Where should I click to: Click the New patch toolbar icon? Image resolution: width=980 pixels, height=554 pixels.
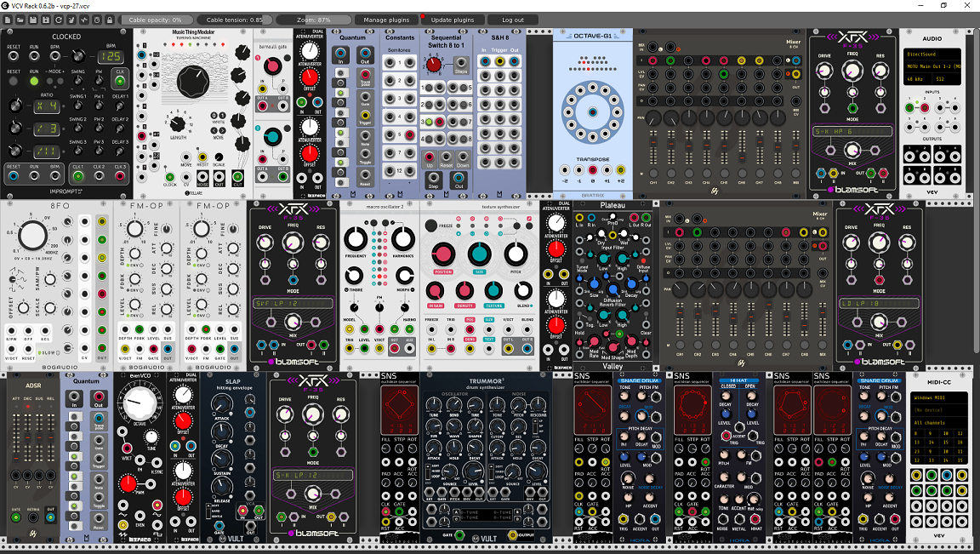point(8,20)
